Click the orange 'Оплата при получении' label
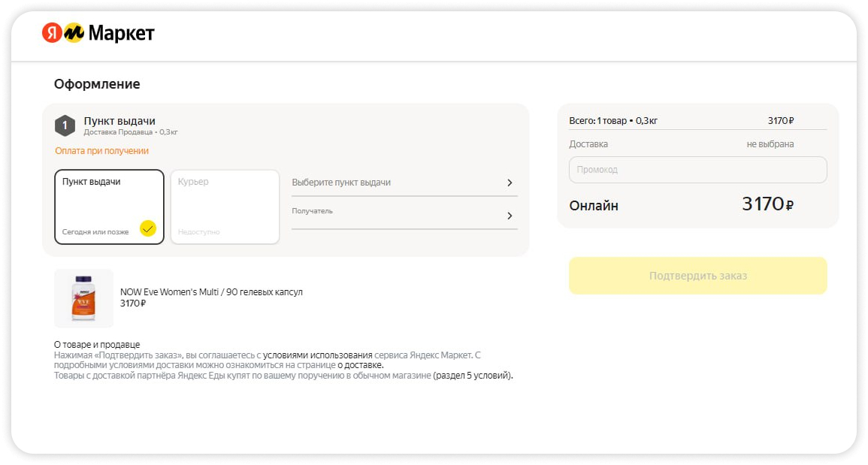This screenshot has width=868, height=465. (x=102, y=151)
